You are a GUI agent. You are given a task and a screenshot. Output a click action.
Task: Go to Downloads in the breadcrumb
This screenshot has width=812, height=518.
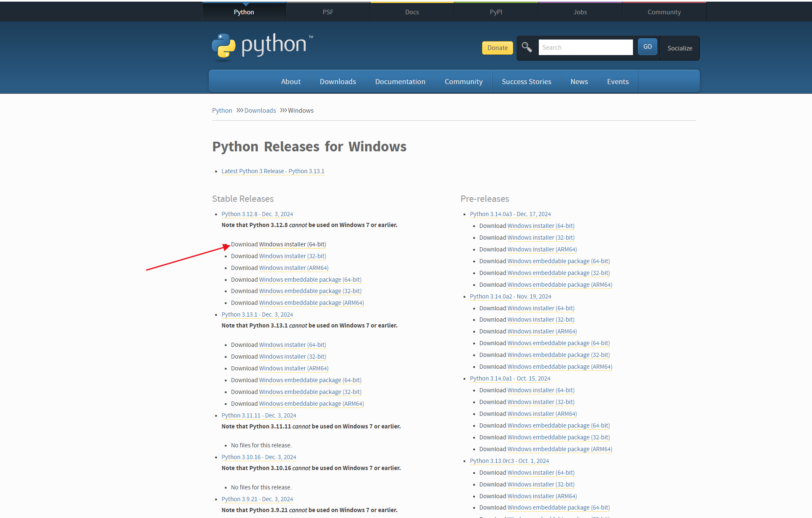(x=260, y=111)
